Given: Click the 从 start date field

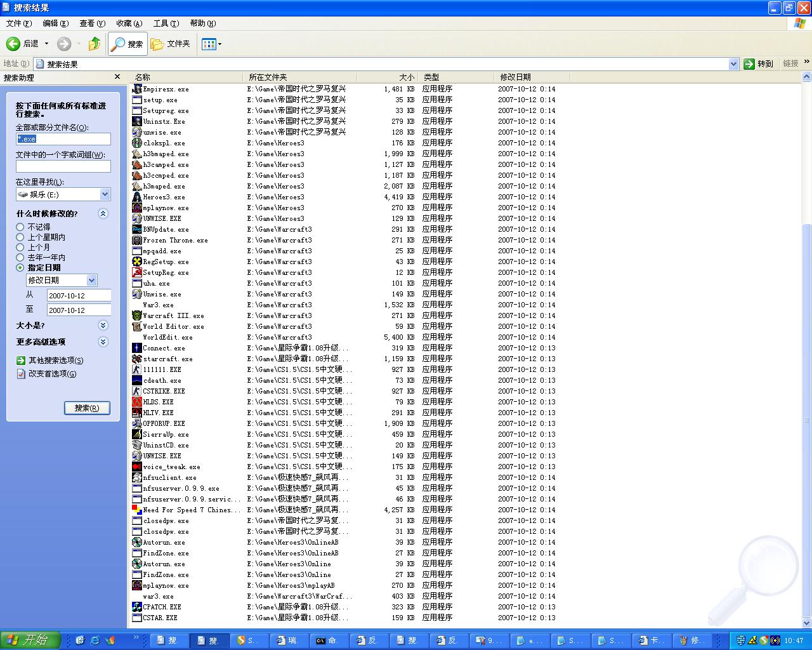Looking at the screenshot, I should coord(79,295).
